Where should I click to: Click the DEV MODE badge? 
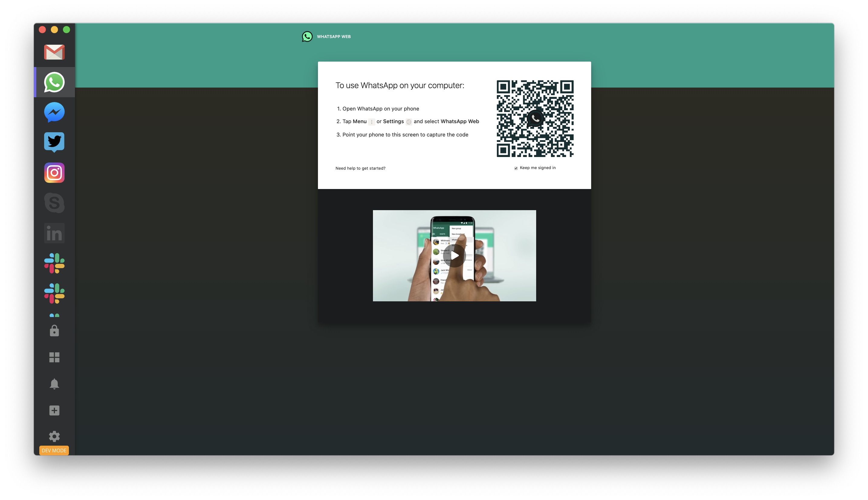54,450
